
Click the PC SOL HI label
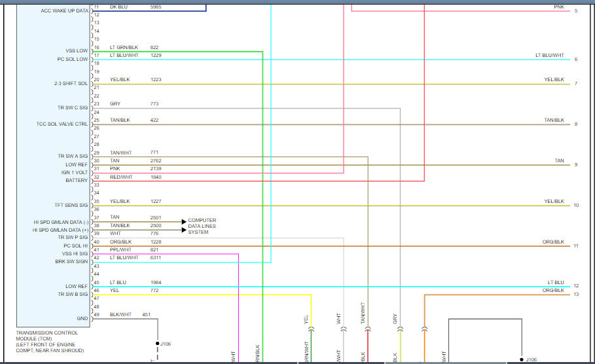[x=75, y=246]
